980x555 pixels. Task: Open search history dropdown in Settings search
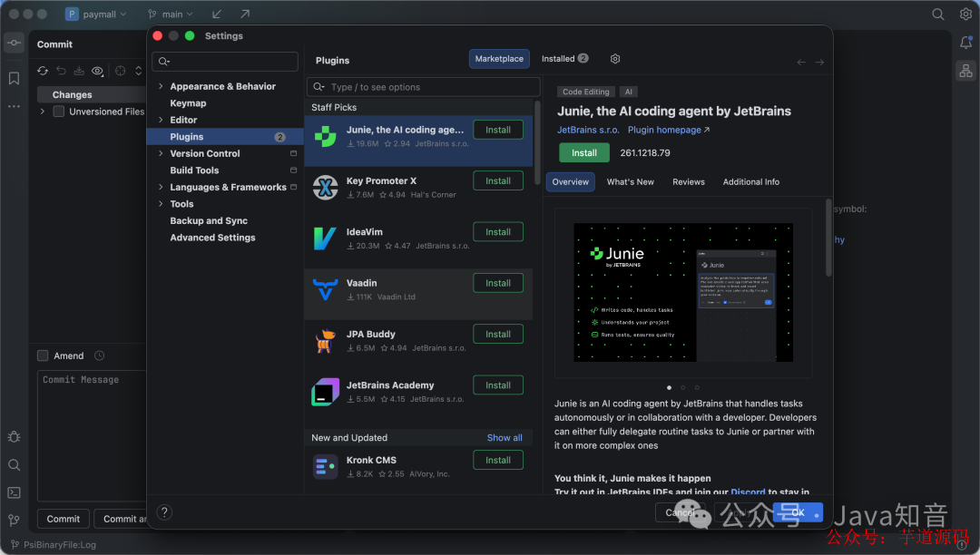[x=164, y=61]
